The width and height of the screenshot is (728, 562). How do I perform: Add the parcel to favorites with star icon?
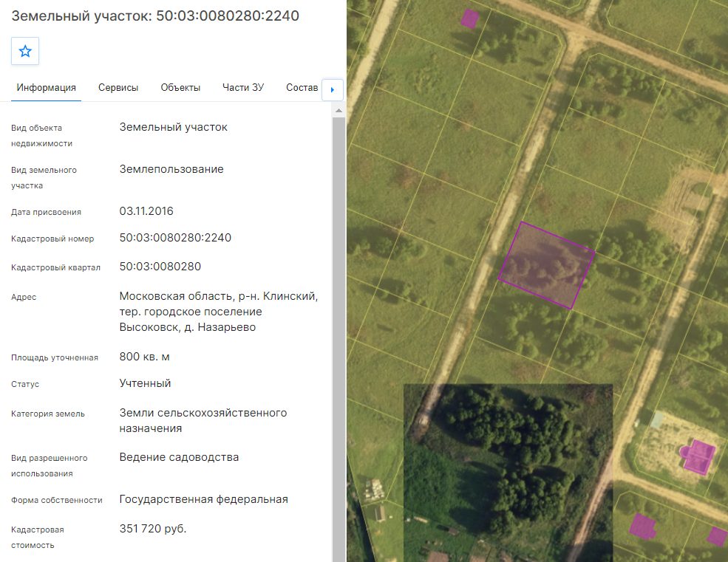25,51
